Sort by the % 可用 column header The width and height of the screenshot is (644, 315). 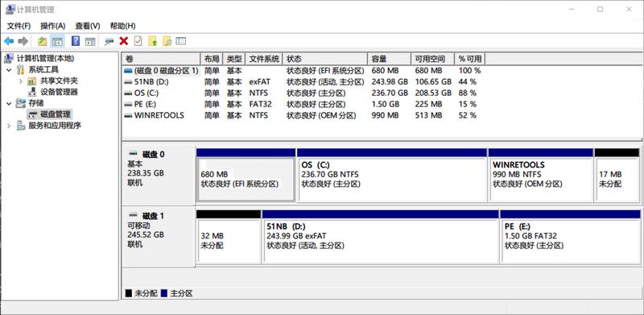(x=470, y=59)
